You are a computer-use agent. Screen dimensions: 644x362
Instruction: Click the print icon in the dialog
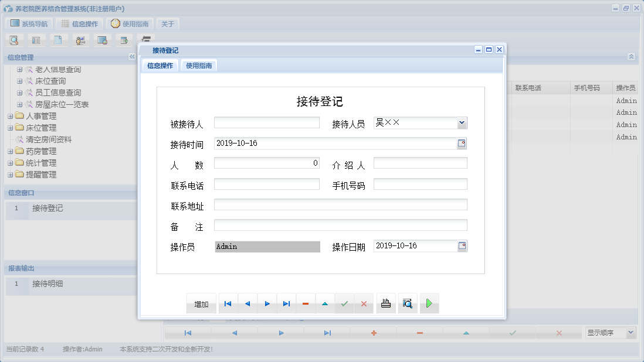(386, 303)
